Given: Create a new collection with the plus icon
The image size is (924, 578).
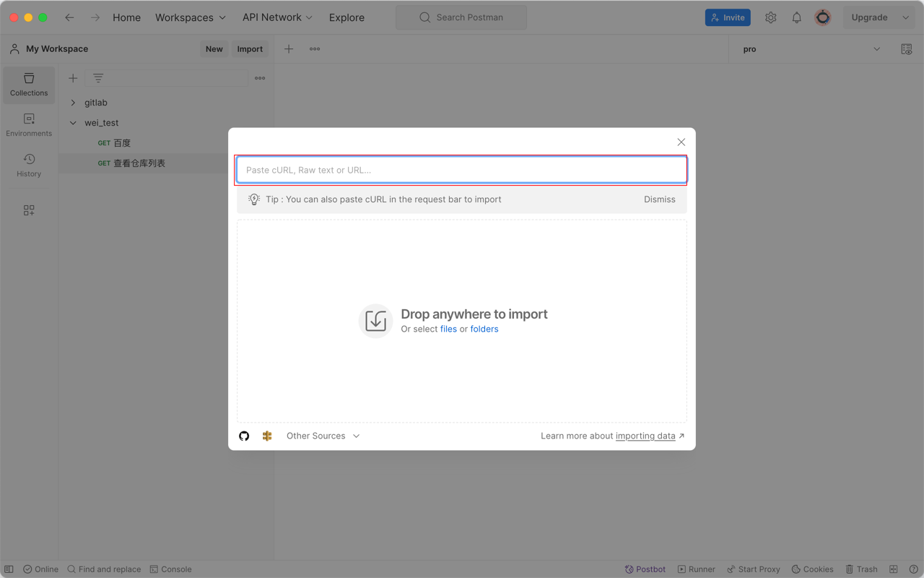Looking at the screenshot, I should [73, 78].
